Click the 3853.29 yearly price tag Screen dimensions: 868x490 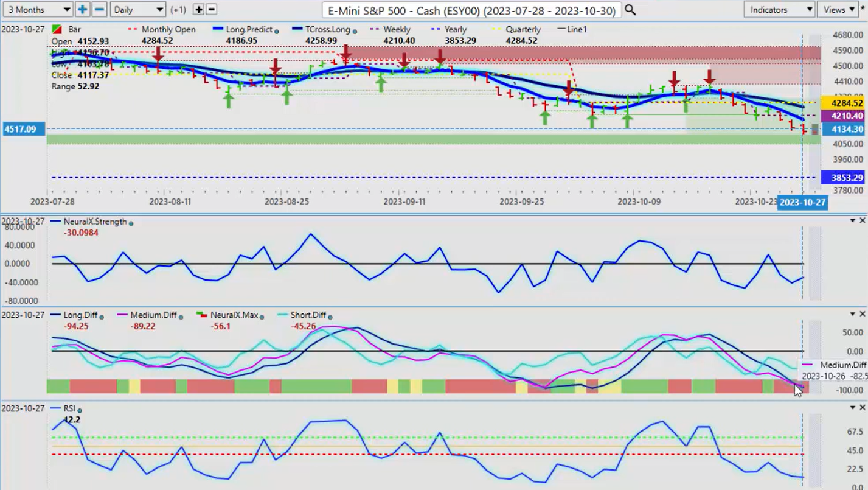[x=842, y=177]
